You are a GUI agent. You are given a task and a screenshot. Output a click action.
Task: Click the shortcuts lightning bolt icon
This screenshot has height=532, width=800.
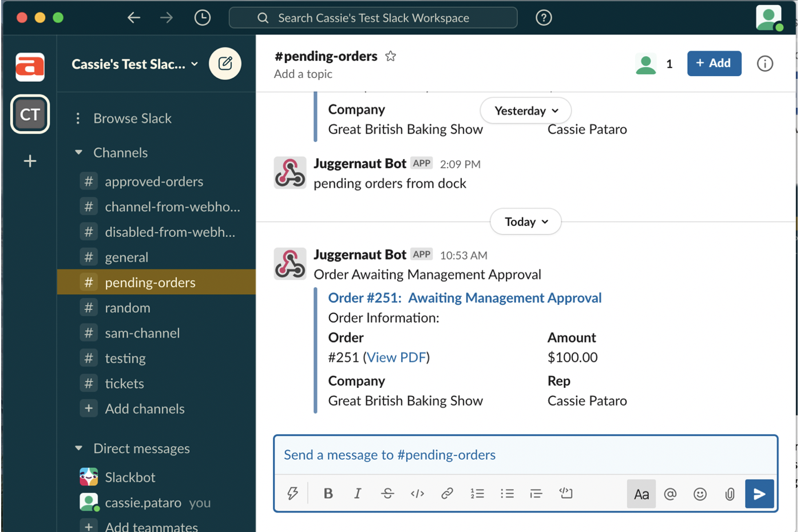(x=292, y=493)
